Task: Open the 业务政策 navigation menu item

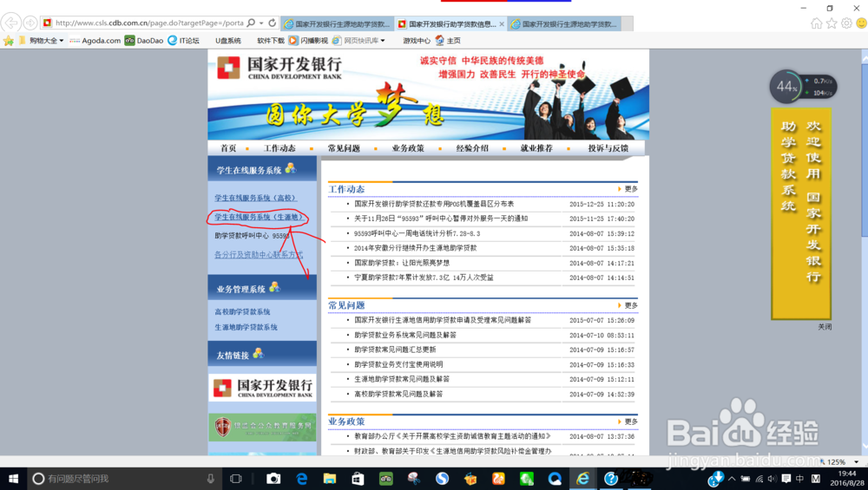Action: click(x=408, y=148)
